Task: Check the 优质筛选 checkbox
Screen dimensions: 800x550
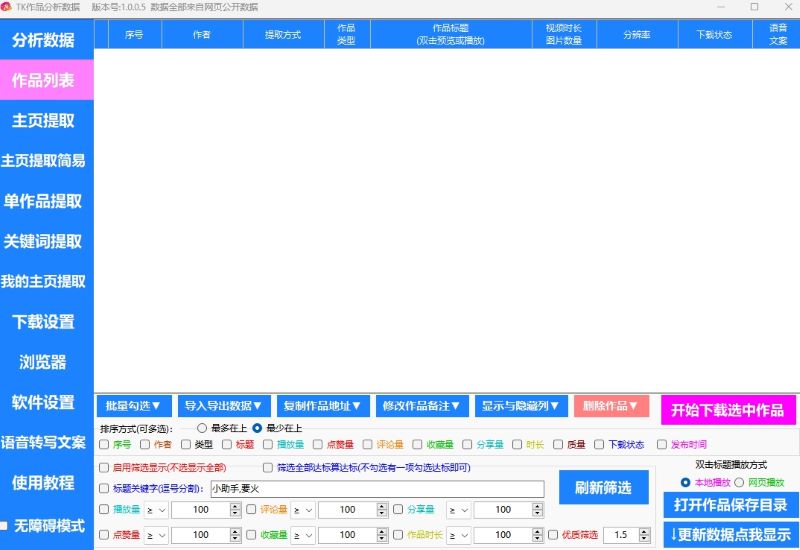Action: pyautogui.click(x=553, y=535)
